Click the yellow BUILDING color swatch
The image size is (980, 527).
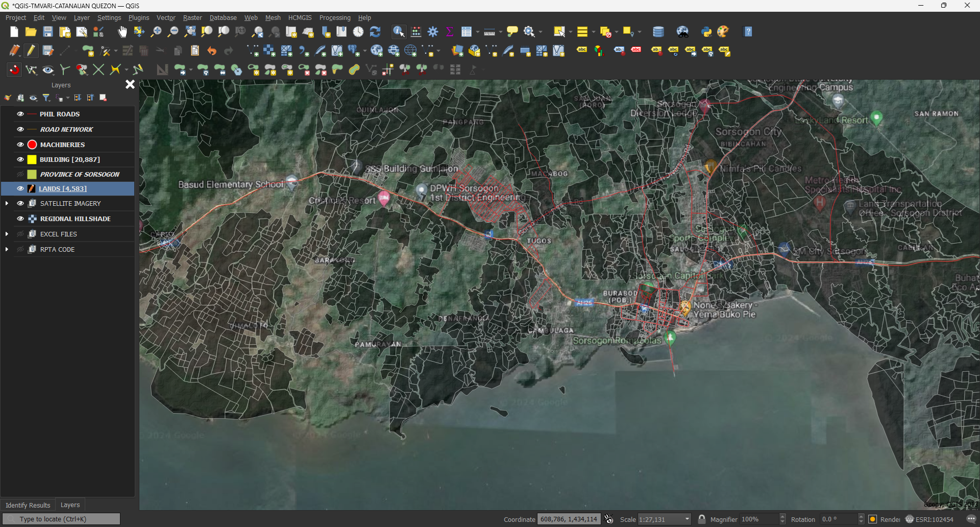32,159
